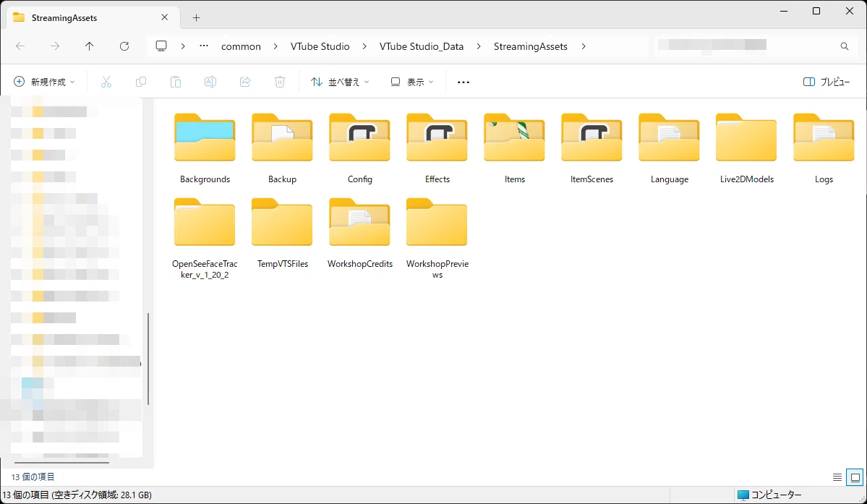
Task: Click the Copy icon in toolbar
Action: point(141,82)
